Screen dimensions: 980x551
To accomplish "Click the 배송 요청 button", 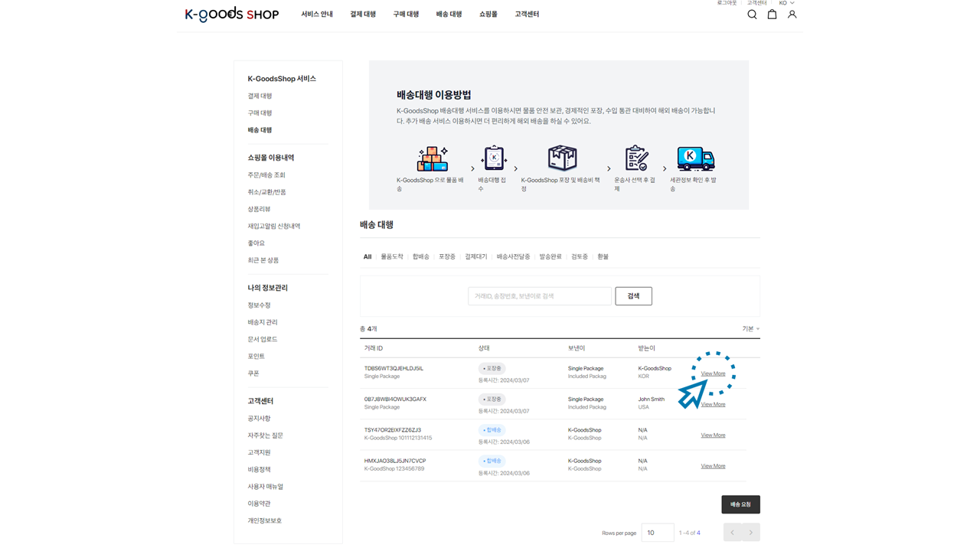I will pyautogui.click(x=740, y=504).
